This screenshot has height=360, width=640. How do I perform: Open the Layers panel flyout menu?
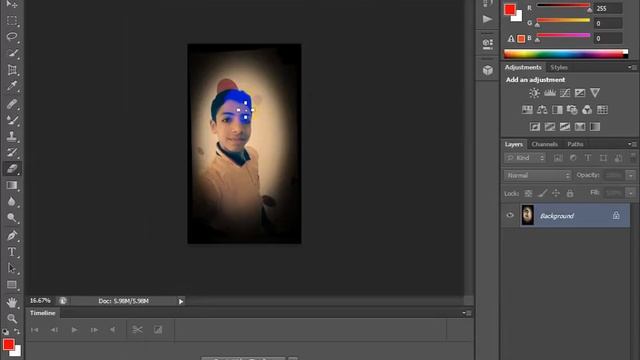pyautogui.click(x=632, y=144)
